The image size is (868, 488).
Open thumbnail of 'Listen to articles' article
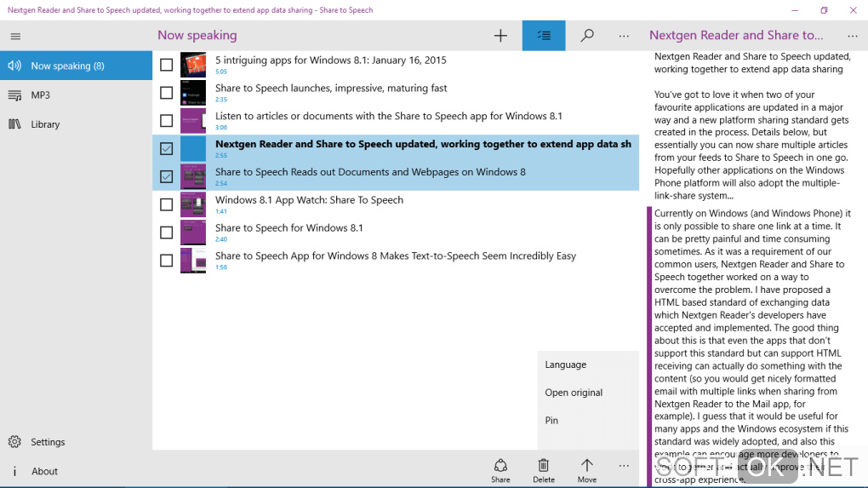pyautogui.click(x=193, y=120)
